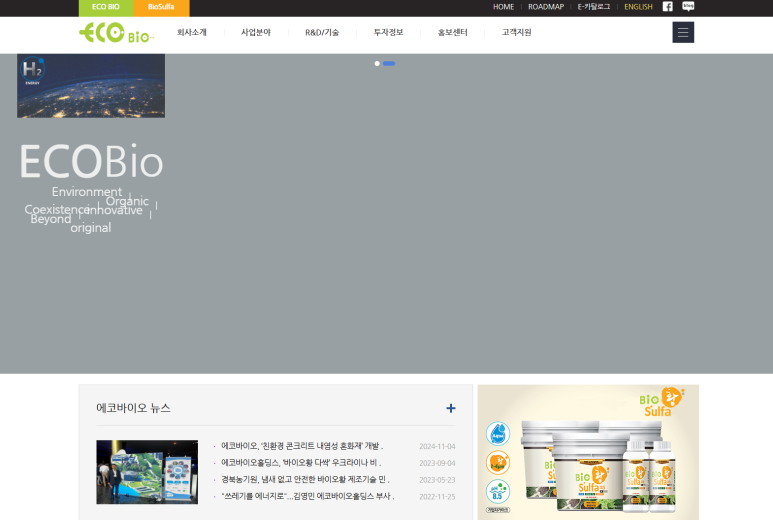Open the 고객지원 menu
This screenshot has height=520, width=773.
pyautogui.click(x=517, y=33)
